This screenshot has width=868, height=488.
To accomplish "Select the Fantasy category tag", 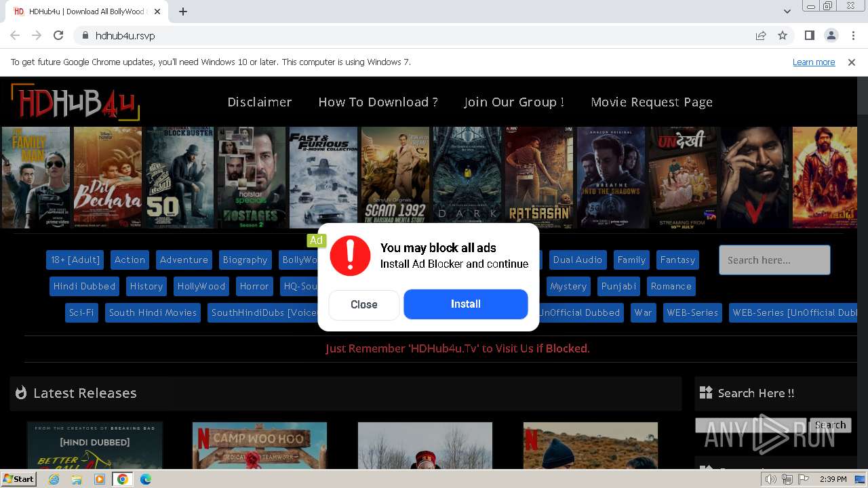I will (677, 260).
